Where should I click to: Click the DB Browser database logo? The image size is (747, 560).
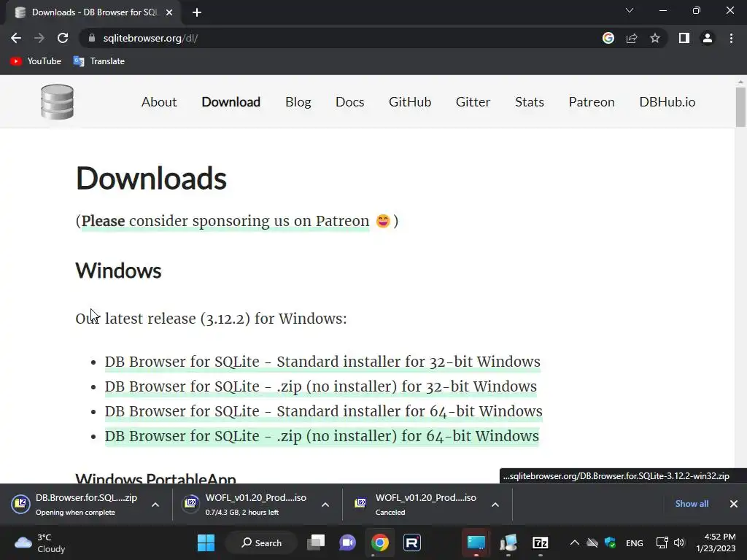57,102
